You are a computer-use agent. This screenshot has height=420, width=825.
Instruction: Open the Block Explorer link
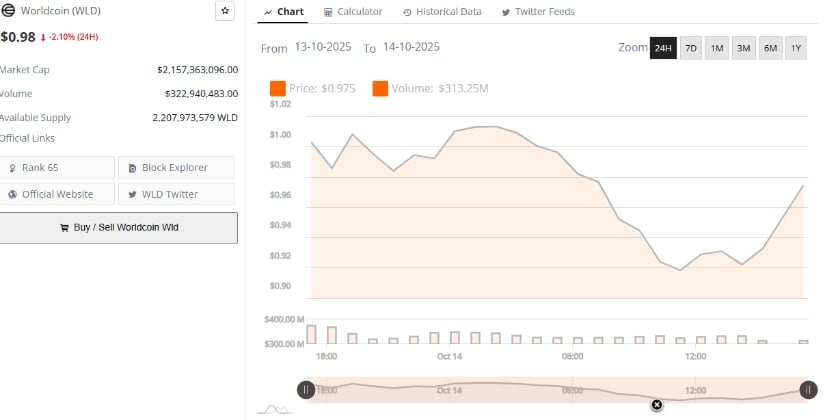(176, 167)
